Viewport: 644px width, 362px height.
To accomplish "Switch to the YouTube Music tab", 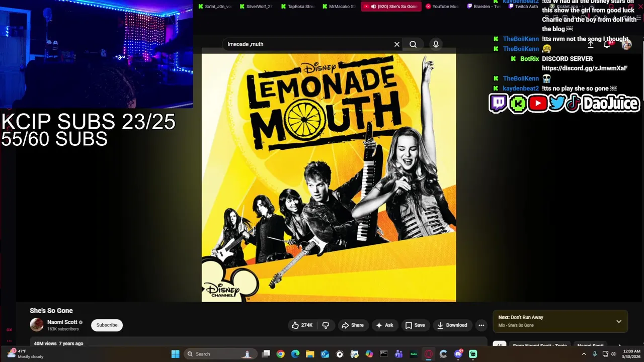I will 442,7.
